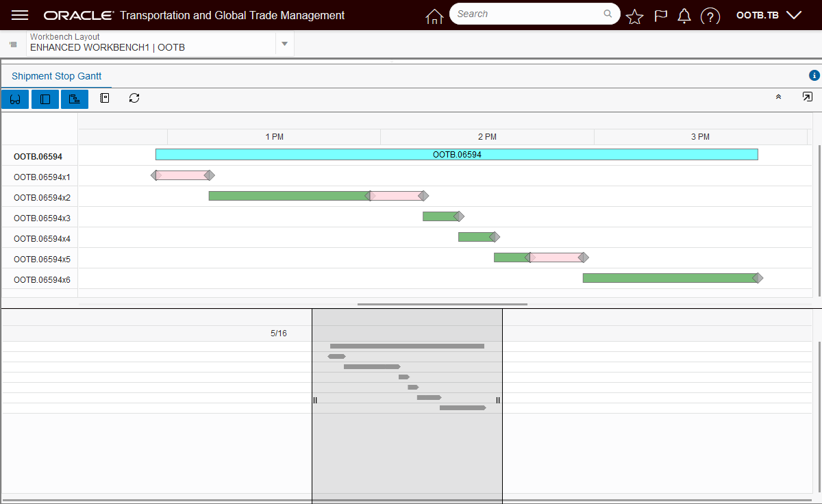822x504 pixels.
Task: Click the 1 PM time axis label
Action: [x=274, y=137]
